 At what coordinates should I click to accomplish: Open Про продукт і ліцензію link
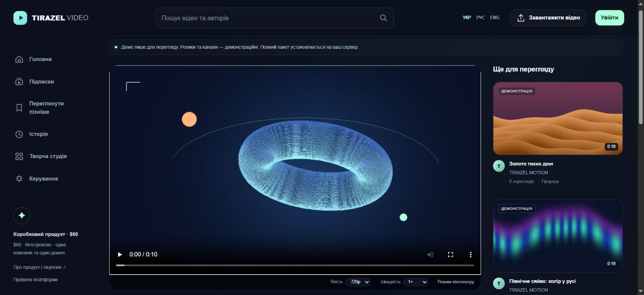click(40, 267)
